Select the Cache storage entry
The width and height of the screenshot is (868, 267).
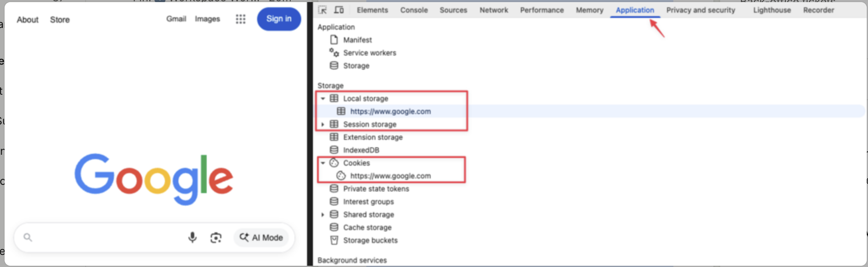pos(368,228)
